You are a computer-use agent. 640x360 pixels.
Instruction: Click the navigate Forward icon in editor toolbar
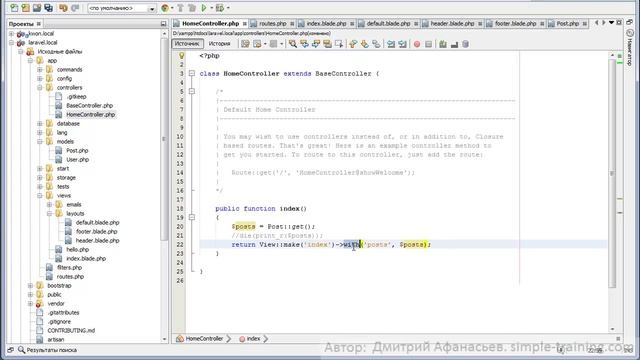(x=273, y=44)
